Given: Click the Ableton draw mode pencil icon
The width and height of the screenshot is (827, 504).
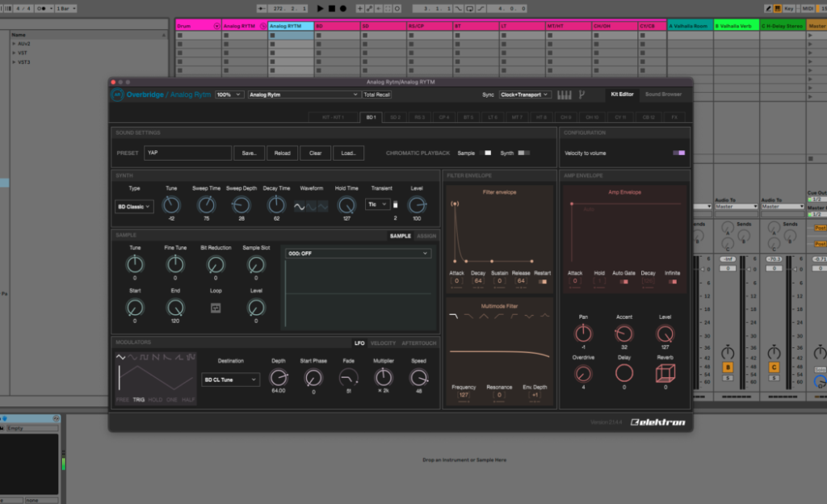Looking at the screenshot, I should coord(769,8).
